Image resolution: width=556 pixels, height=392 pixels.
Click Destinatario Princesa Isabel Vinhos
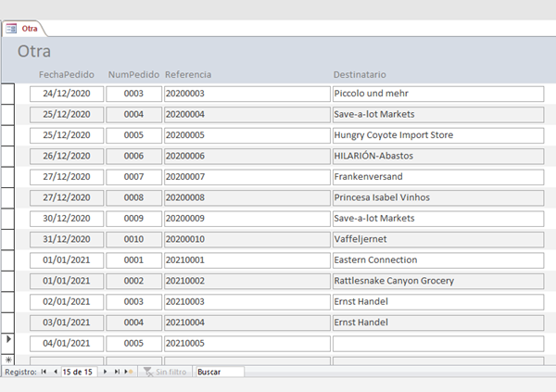coord(438,198)
